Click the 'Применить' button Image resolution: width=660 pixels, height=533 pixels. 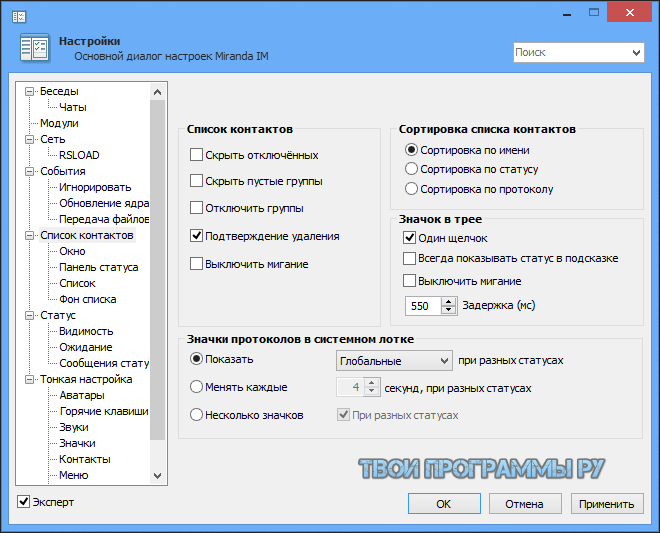607,504
